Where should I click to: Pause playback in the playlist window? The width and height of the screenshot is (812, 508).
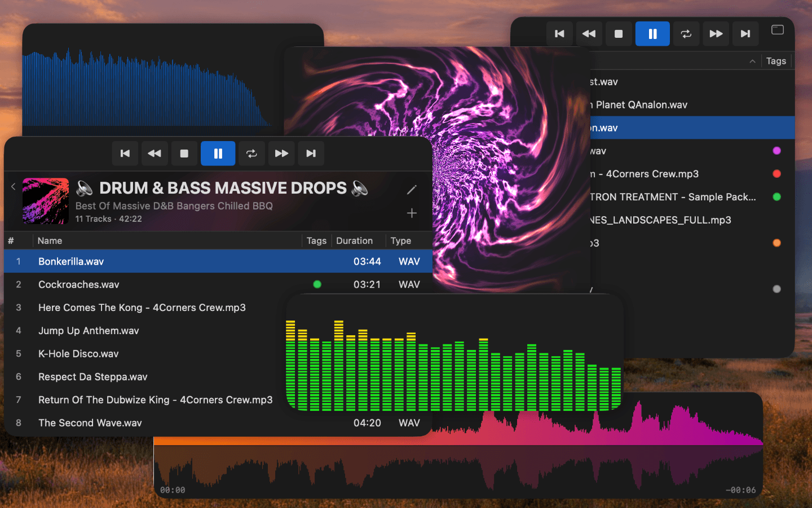pyautogui.click(x=218, y=154)
